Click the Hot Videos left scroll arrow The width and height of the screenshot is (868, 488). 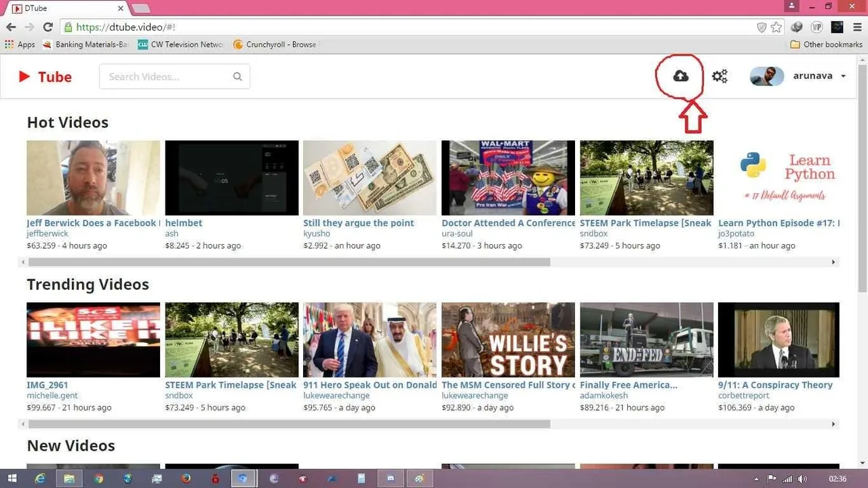[x=22, y=262]
